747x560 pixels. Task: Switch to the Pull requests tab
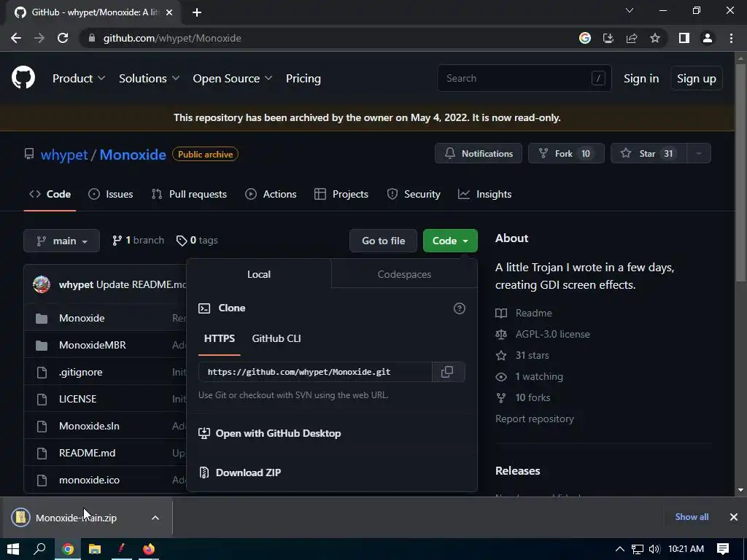189,194
